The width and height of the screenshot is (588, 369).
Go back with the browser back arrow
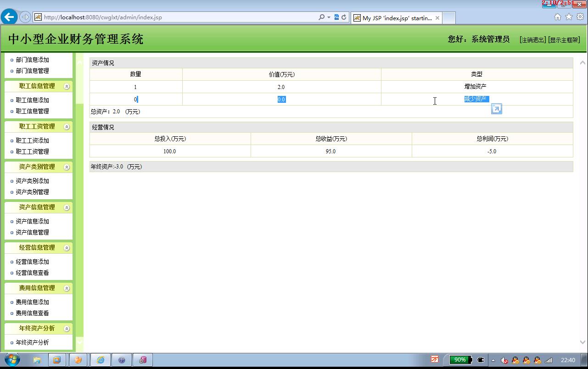[9, 17]
